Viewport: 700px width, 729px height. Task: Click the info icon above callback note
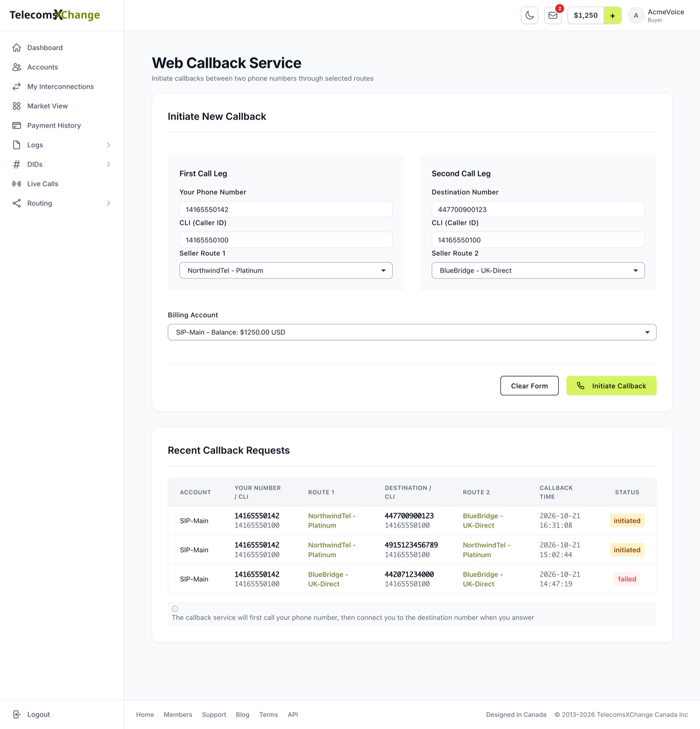click(175, 609)
